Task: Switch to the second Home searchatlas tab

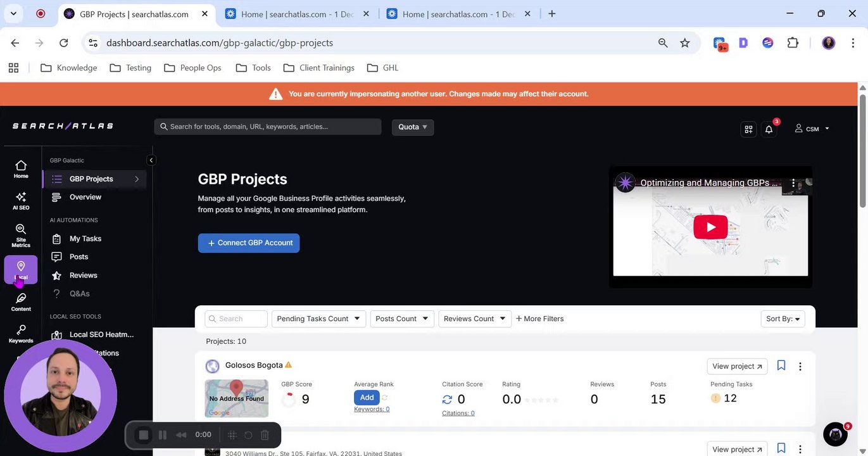Action: [298, 14]
